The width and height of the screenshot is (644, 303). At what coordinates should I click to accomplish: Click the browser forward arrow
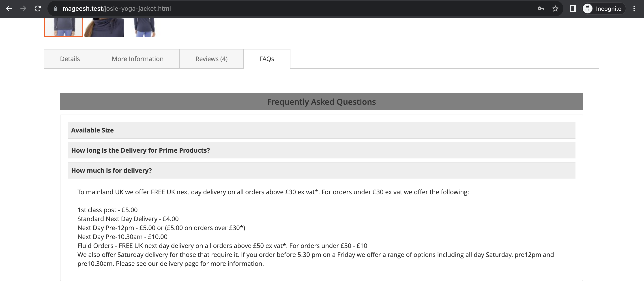tap(23, 9)
